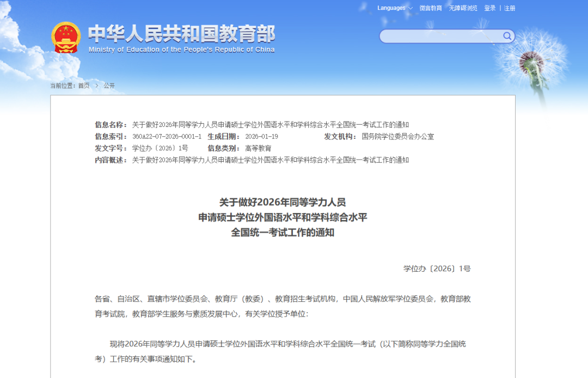Open the Languages dropdown
Image resolution: width=588 pixels, height=378 pixels.
click(395, 8)
